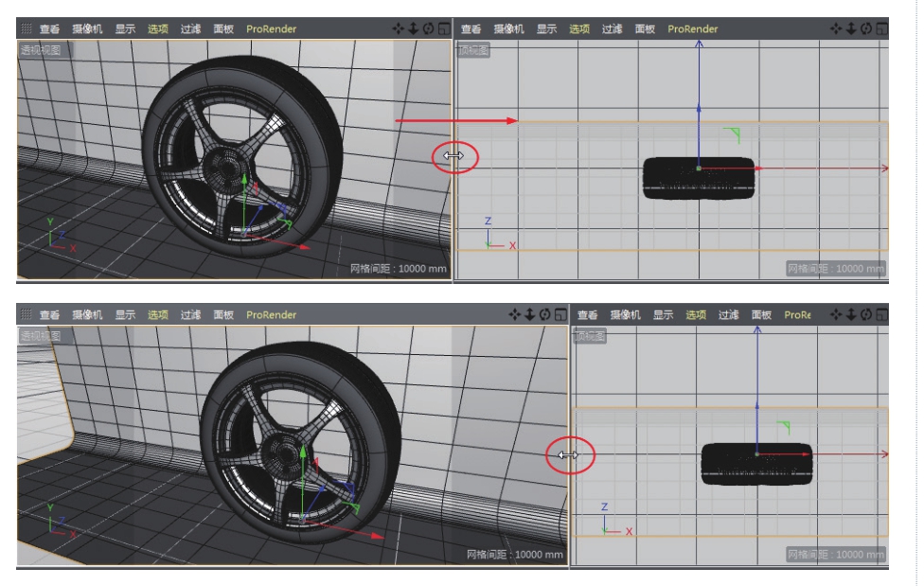924x586 pixels.
Task: Click zoom camera icon in lower perspective viewport
Action: pos(530,315)
